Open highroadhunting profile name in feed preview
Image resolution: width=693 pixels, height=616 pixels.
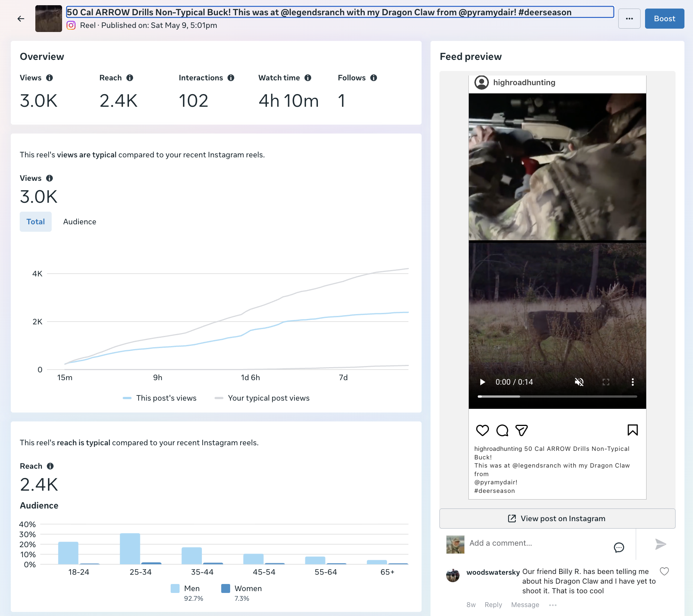(x=524, y=83)
